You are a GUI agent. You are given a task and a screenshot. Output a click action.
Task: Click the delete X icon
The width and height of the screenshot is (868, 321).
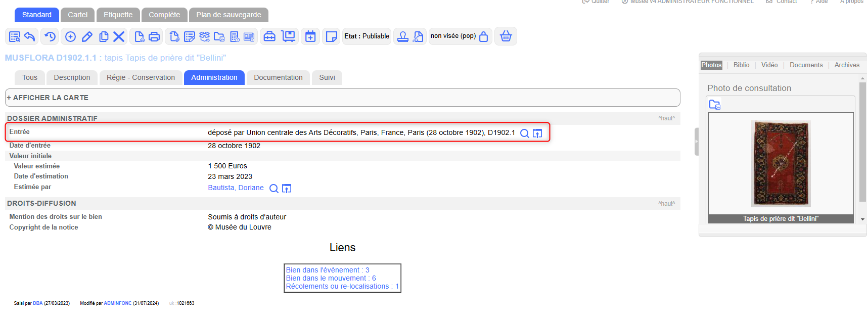coord(119,36)
